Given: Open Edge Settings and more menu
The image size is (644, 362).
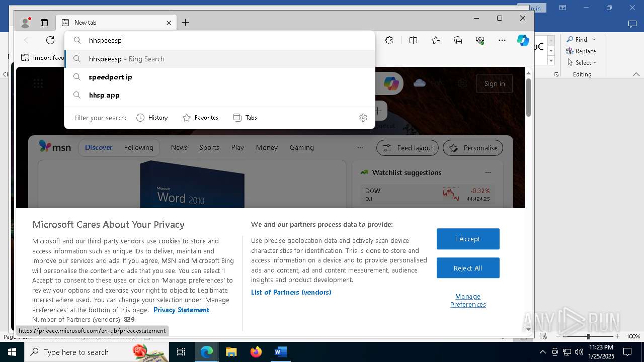Looking at the screenshot, I should [502, 40].
